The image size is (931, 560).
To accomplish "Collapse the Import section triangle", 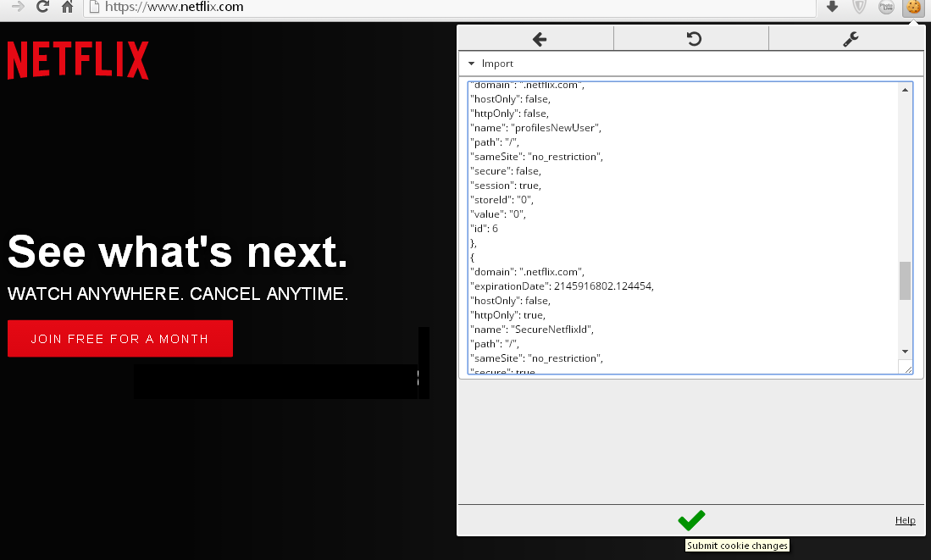I will [472, 64].
